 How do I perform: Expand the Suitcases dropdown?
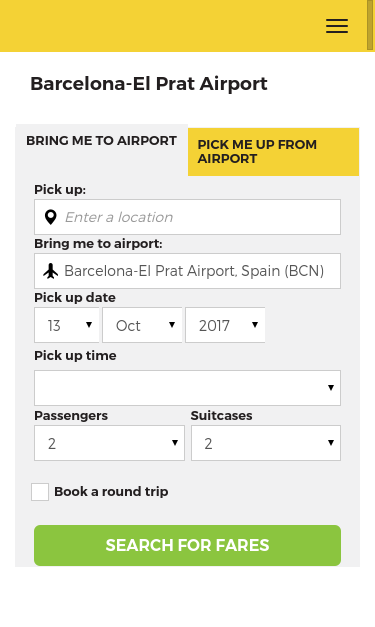[266, 443]
